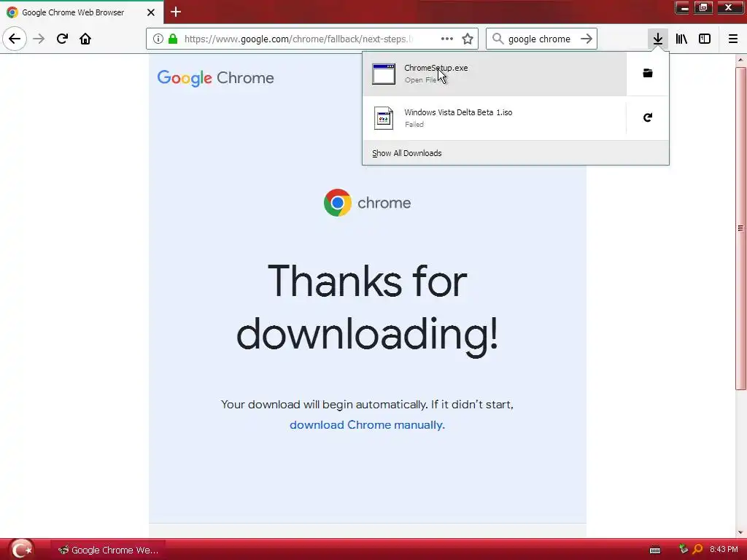747x560 pixels.
Task: Open the hamburger application menu
Action: click(733, 39)
